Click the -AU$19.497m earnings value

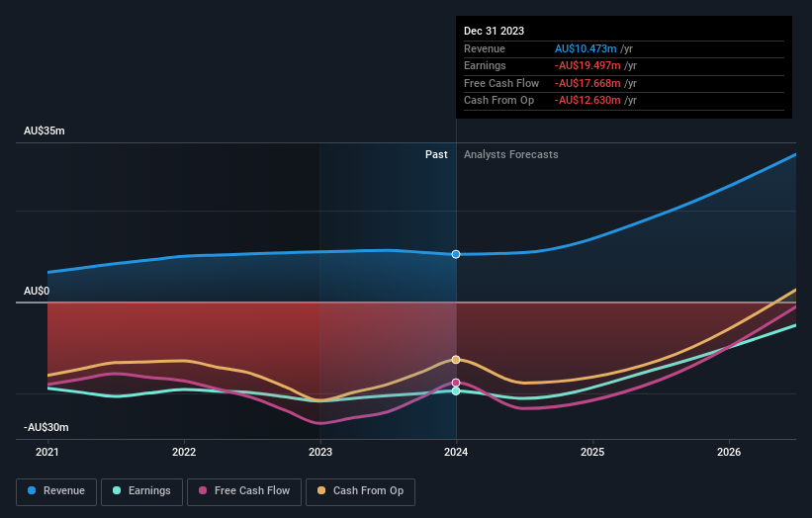[x=587, y=65]
